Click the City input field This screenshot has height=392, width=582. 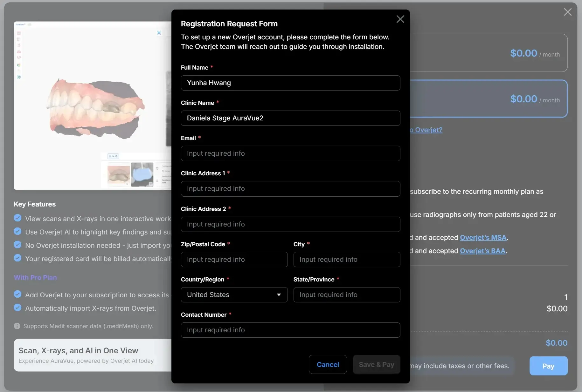tap(347, 260)
